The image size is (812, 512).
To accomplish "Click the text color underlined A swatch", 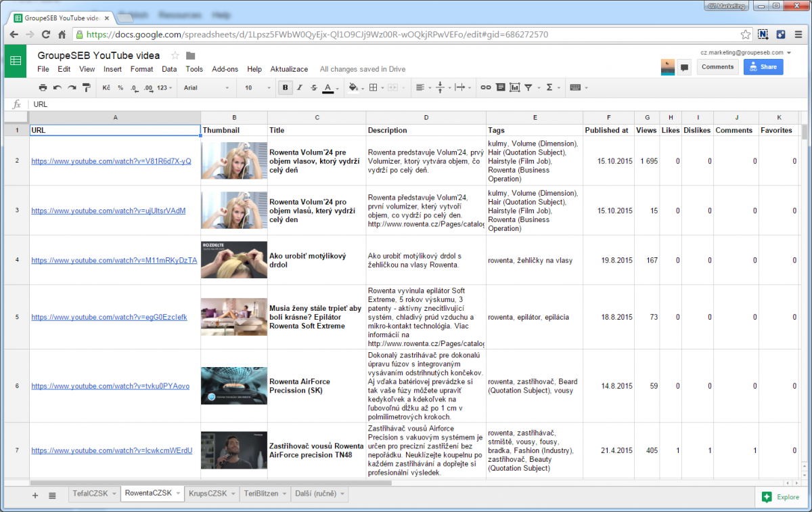I will (328, 87).
